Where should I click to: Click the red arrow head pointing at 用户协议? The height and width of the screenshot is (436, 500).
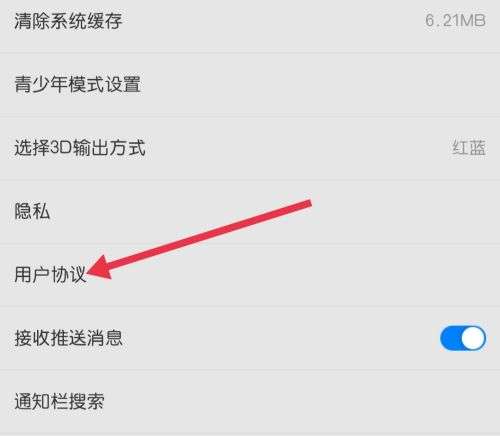(99, 268)
